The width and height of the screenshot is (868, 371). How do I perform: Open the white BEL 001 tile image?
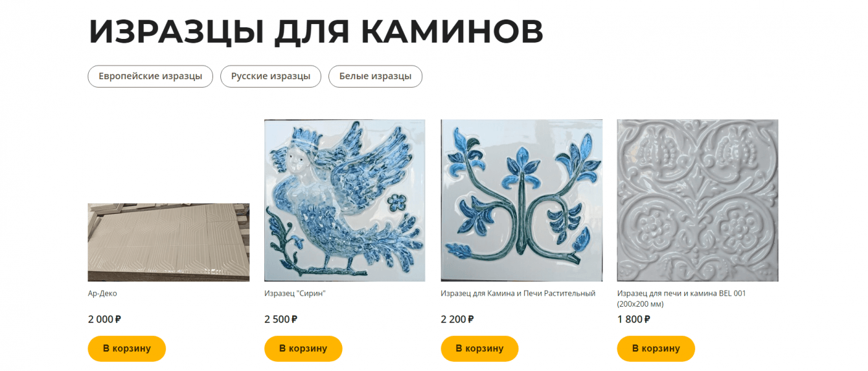pyautogui.click(x=698, y=200)
